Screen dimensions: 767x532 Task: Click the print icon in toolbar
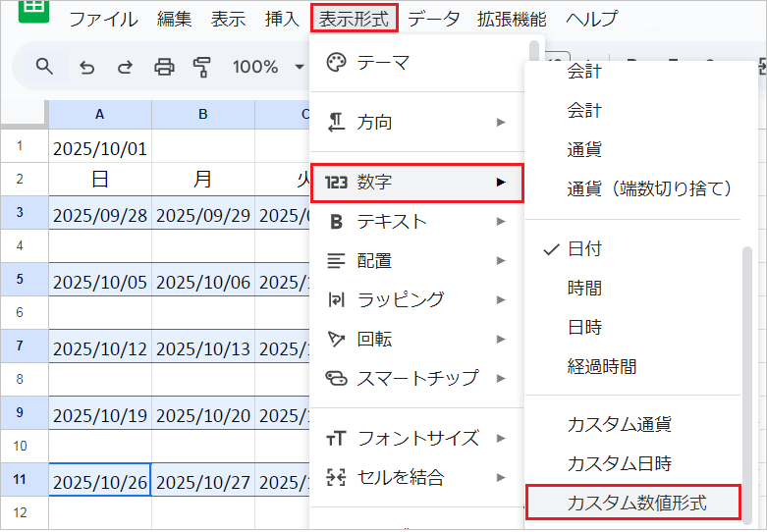tap(164, 67)
